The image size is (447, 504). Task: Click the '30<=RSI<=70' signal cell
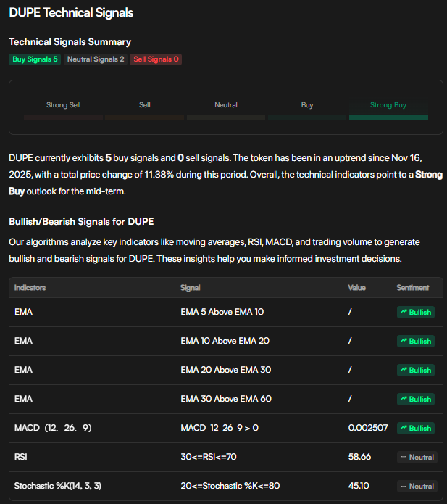(209, 457)
